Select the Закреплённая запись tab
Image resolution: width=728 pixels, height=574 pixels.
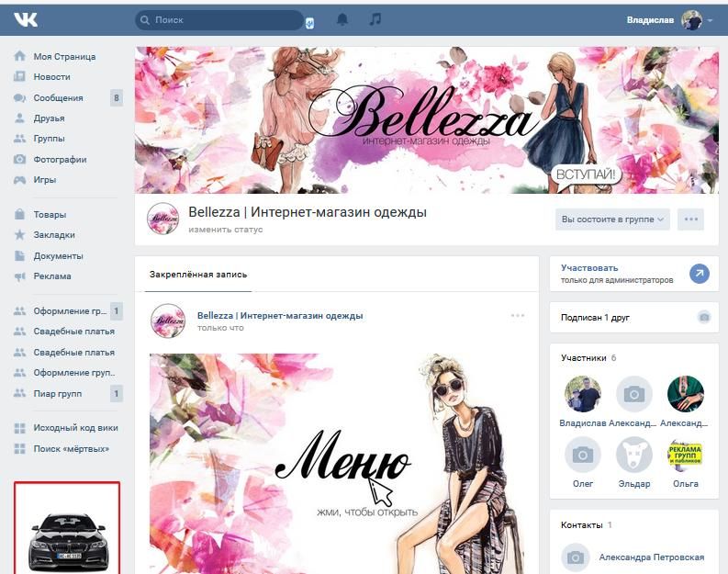tap(197, 275)
